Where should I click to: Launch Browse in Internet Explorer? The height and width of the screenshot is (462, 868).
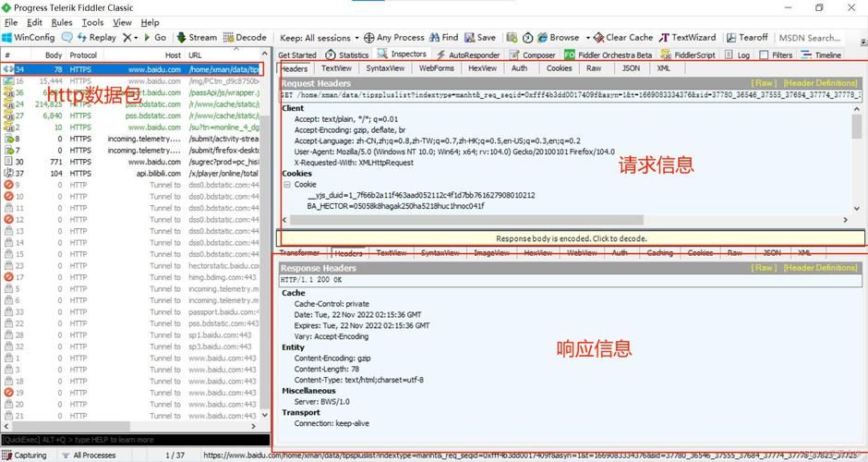click(x=558, y=38)
